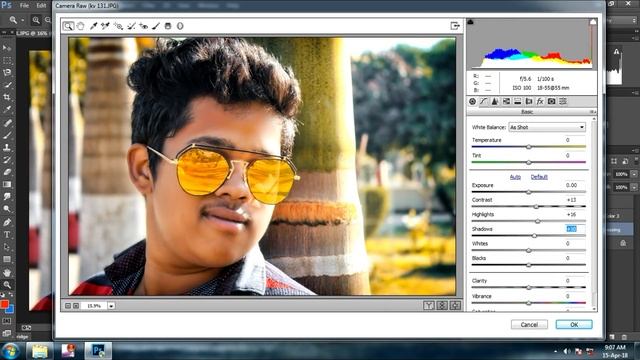The width and height of the screenshot is (640, 360).
Task: Click the Temperature slider handle
Action: pyautogui.click(x=529, y=147)
